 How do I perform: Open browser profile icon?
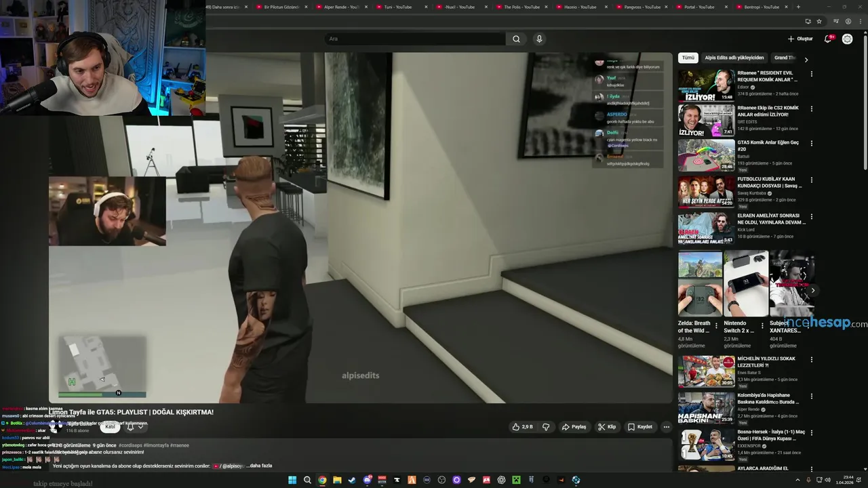(x=848, y=21)
